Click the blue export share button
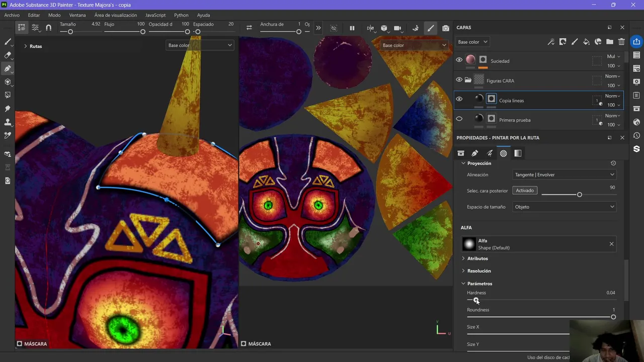Screen dimensions: 644x362 tap(636, 42)
